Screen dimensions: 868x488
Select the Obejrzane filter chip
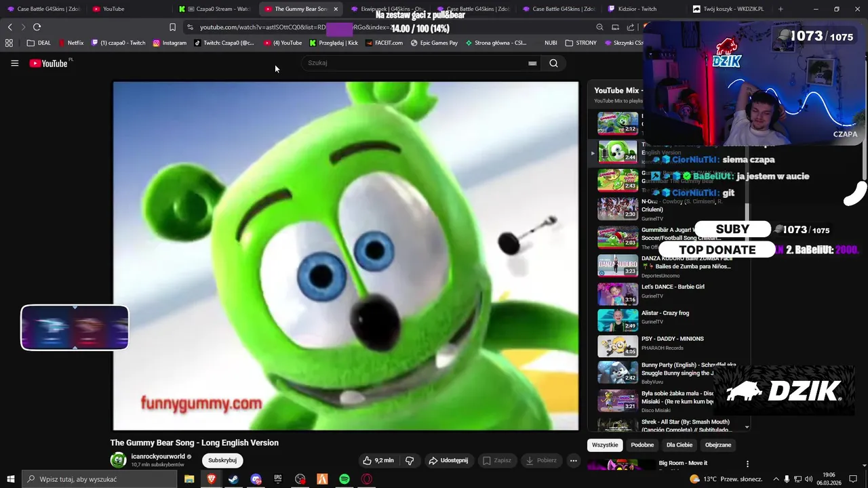pyautogui.click(x=718, y=445)
